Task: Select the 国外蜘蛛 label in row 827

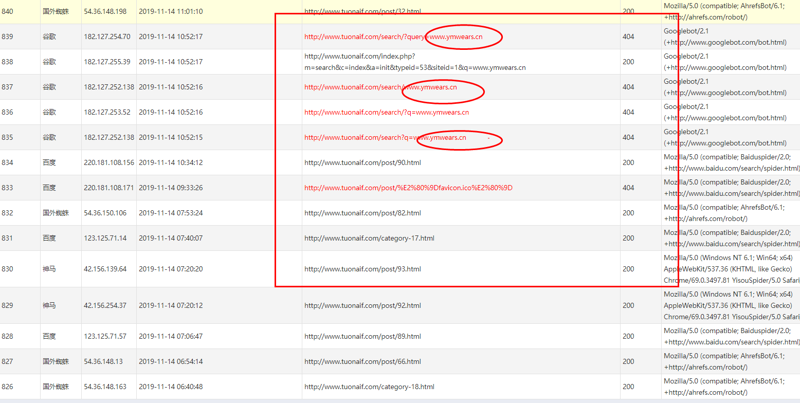Action: [x=56, y=362]
